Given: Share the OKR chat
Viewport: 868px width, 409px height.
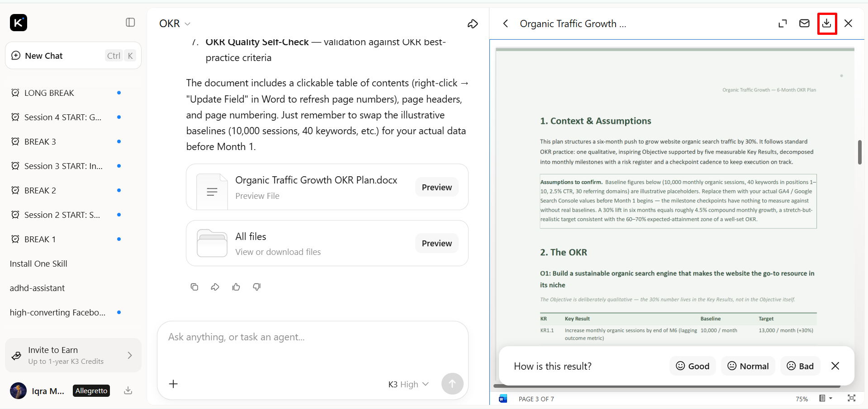Looking at the screenshot, I should pos(473,24).
